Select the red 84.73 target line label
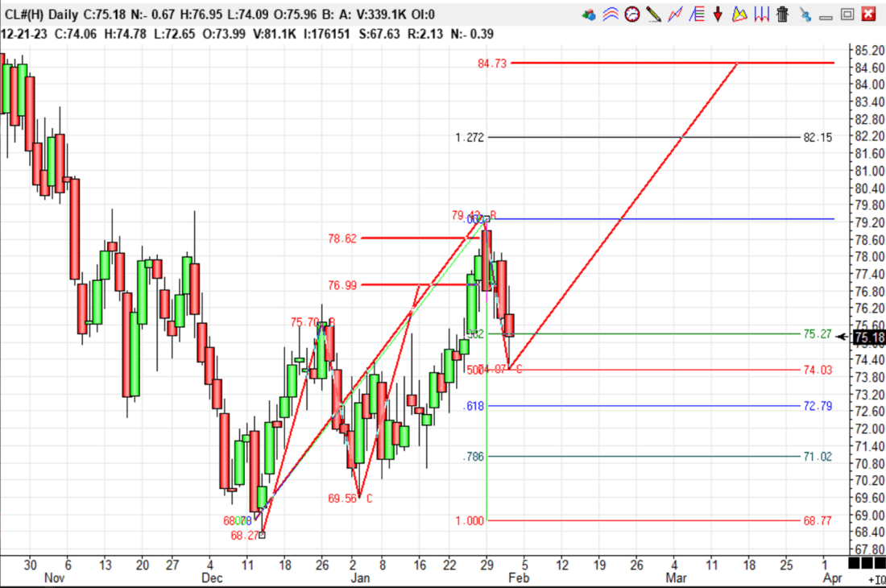 point(491,64)
